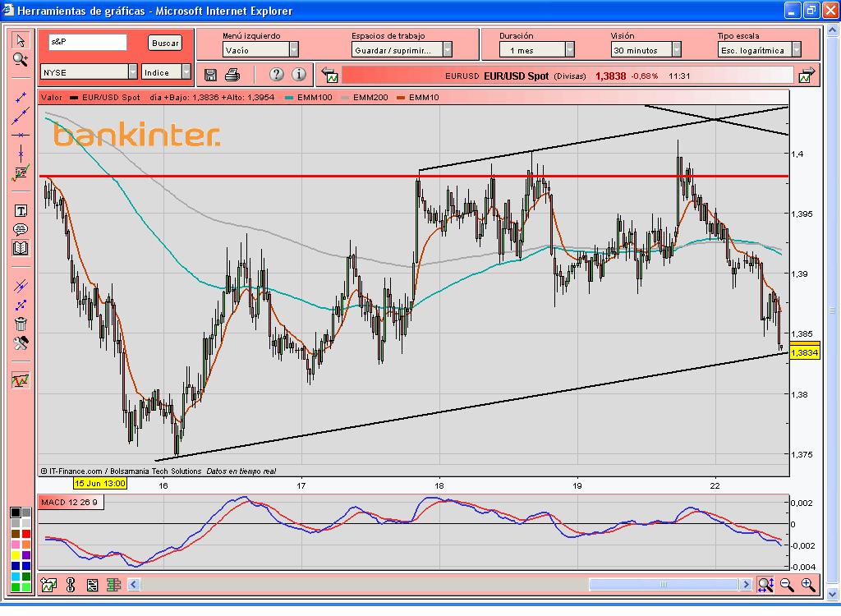Select the arrow pointer tool
This screenshot has height=616, width=841.
(21, 41)
